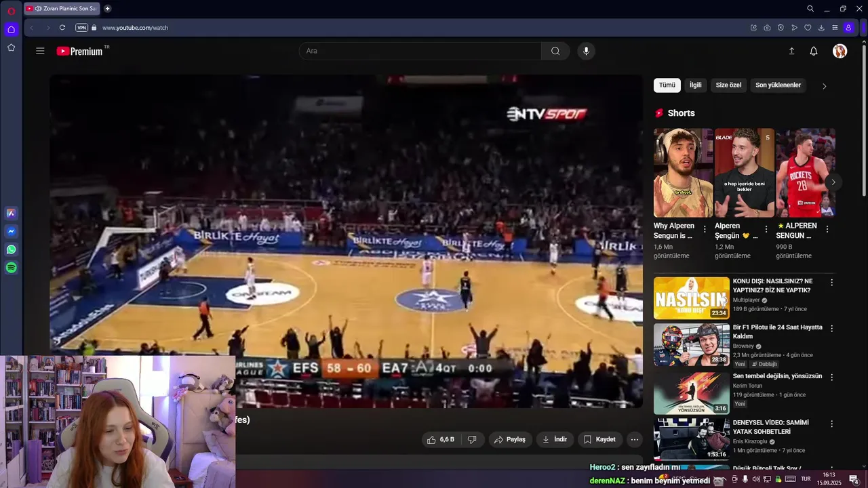Open taskbar volume speaker icon
The width and height of the screenshot is (868, 488).
click(x=756, y=479)
